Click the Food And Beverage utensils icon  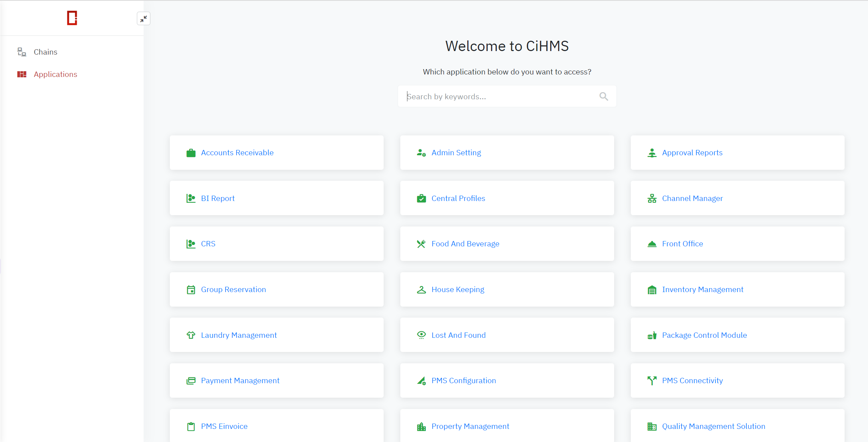point(421,244)
